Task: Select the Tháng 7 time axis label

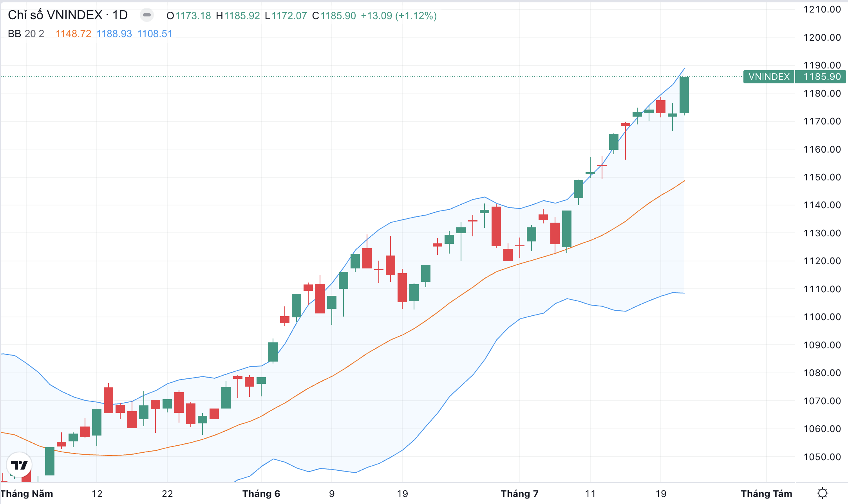Action: [520, 493]
